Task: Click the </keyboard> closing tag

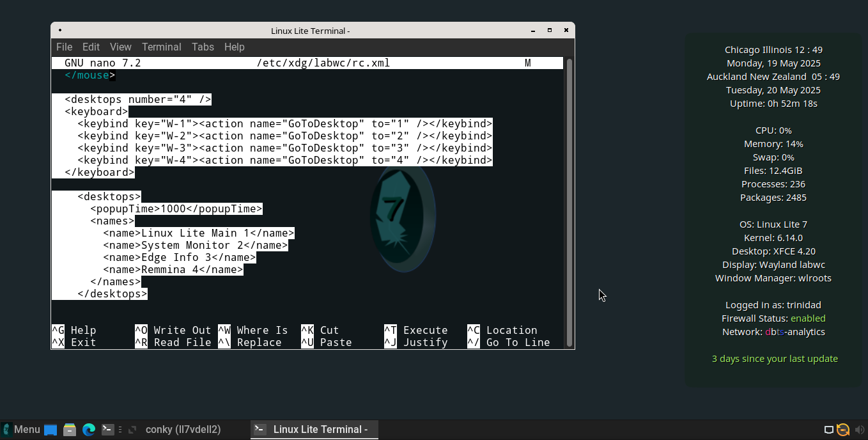Action: pyautogui.click(x=100, y=172)
